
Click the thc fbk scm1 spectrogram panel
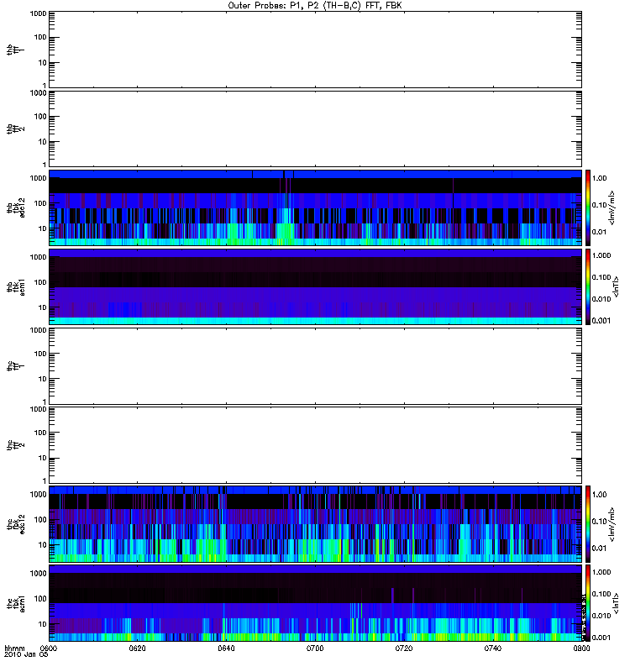click(x=315, y=603)
